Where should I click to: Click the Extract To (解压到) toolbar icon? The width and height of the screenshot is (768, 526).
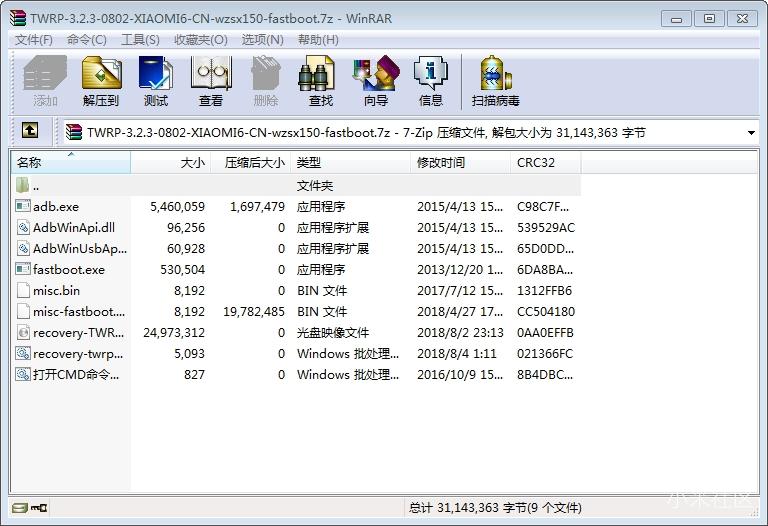click(x=101, y=73)
